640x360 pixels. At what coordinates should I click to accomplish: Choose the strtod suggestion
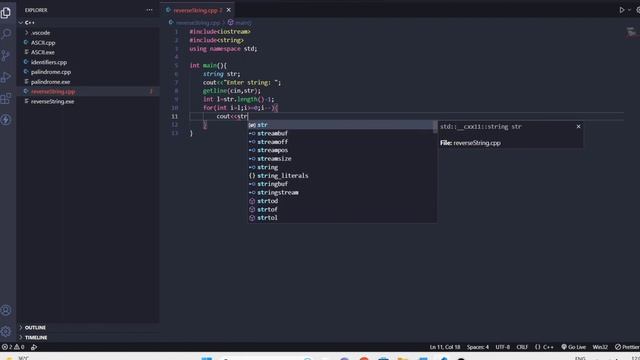click(342, 201)
